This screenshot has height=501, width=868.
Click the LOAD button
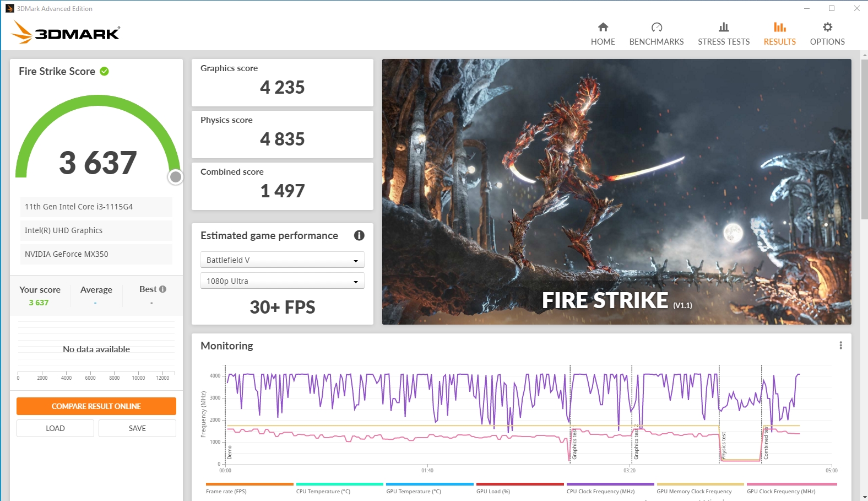pos(55,428)
